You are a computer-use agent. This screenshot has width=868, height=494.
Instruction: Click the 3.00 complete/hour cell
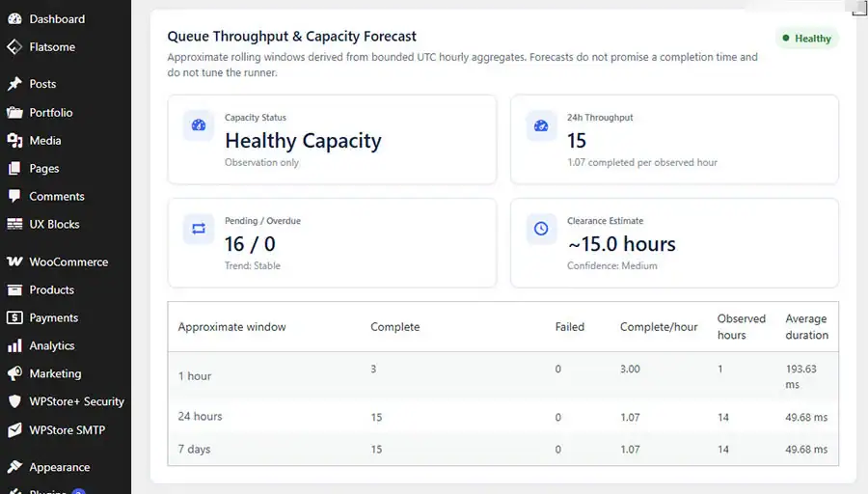pyautogui.click(x=630, y=369)
